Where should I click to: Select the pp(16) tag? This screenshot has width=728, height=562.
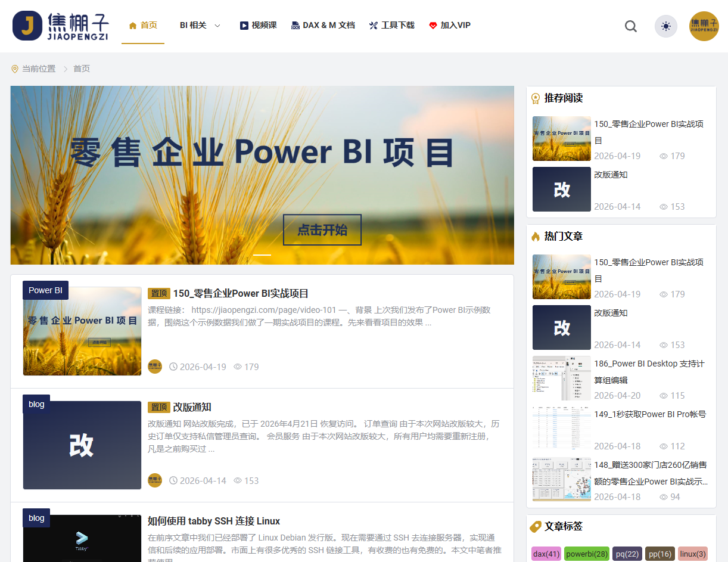[x=660, y=554]
